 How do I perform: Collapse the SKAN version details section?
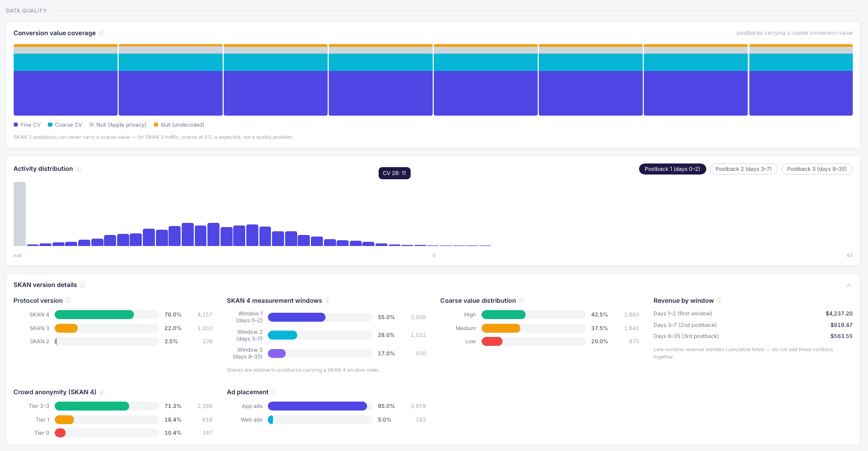(x=849, y=285)
